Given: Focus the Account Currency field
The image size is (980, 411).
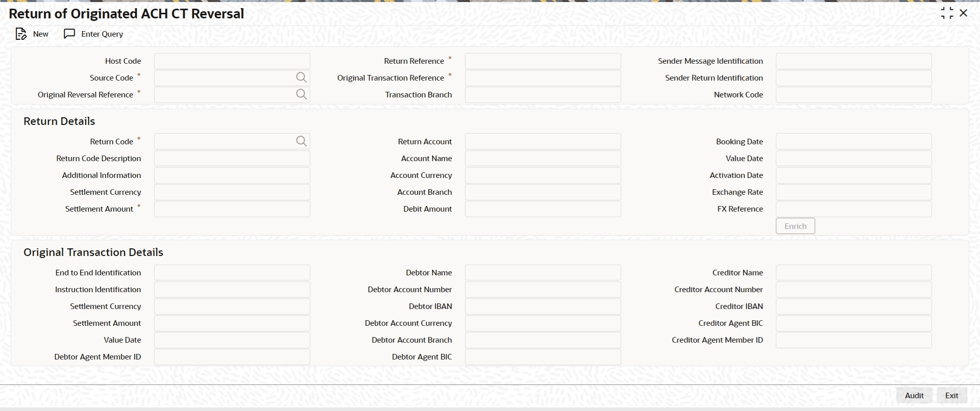Looking at the screenshot, I should (x=543, y=175).
